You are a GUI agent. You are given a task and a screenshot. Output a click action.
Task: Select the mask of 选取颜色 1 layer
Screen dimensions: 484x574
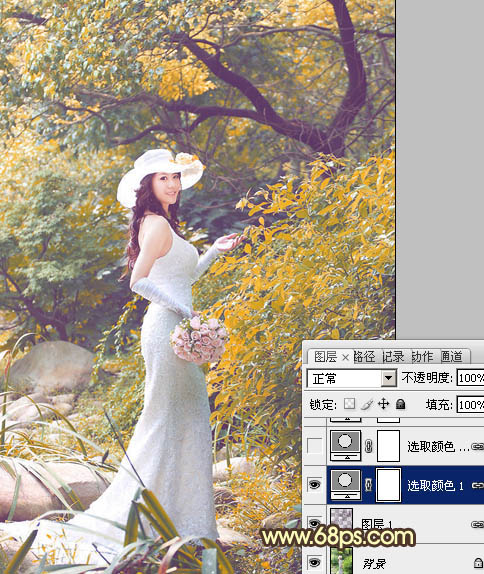click(x=388, y=485)
